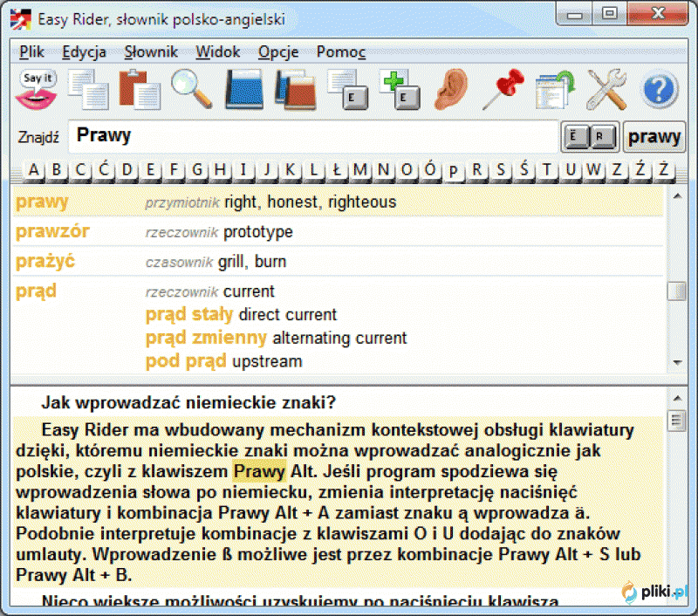Click the magnifying glass search icon
Screen dimensions: 698x616
(191, 90)
